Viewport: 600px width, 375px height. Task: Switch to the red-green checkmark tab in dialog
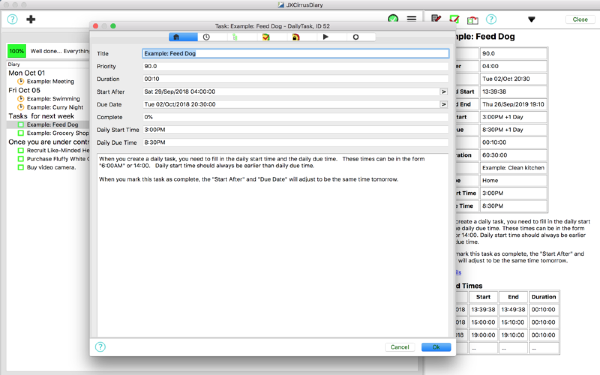pyautogui.click(x=266, y=37)
